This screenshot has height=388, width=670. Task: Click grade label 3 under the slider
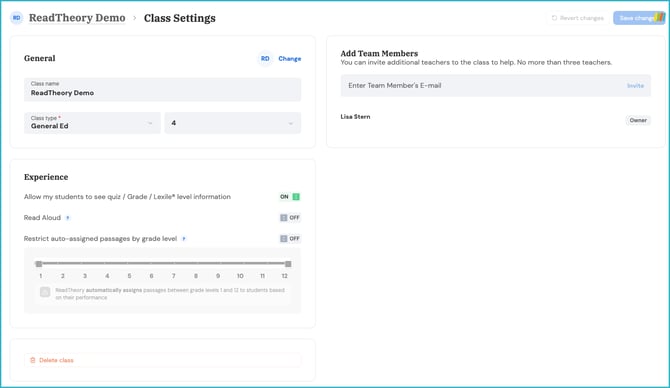85,276
